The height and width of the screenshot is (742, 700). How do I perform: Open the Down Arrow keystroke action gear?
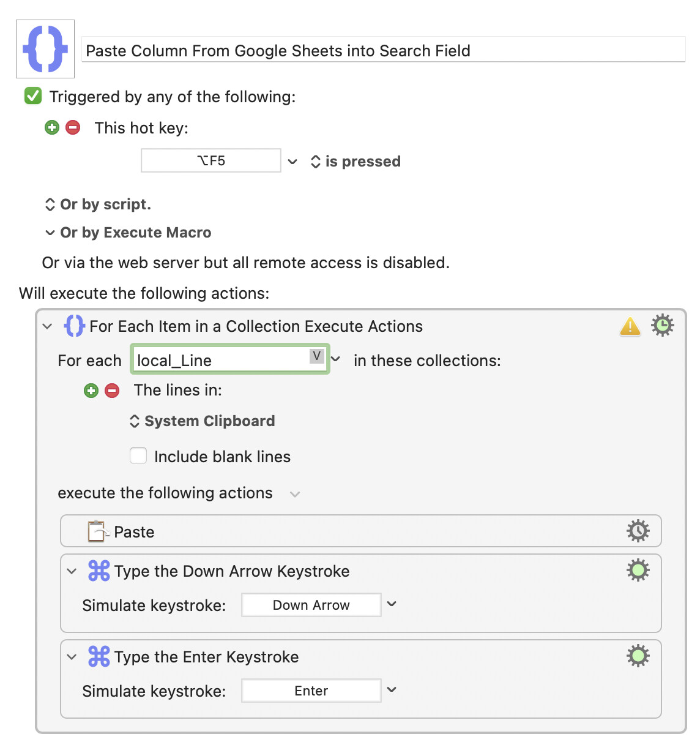point(638,570)
